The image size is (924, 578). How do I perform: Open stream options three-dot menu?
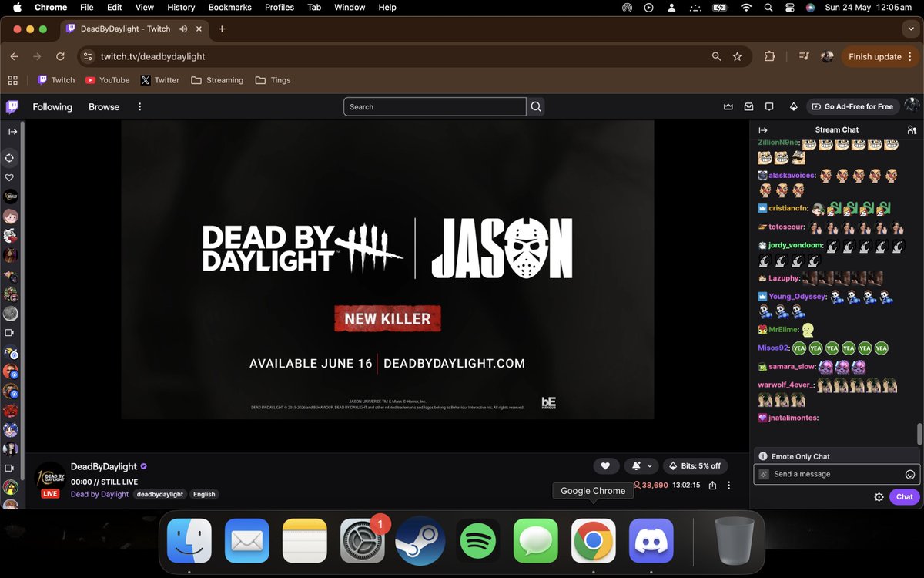729,486
